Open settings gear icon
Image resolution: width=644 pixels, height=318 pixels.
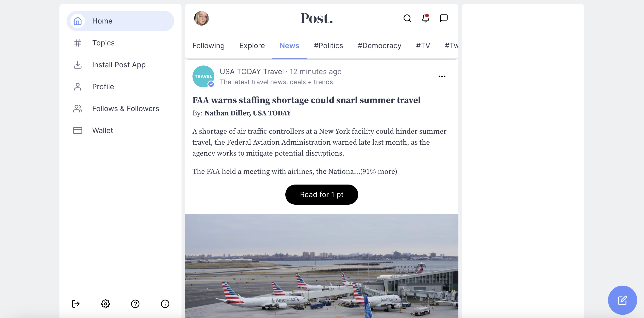[x=105, y=304]
